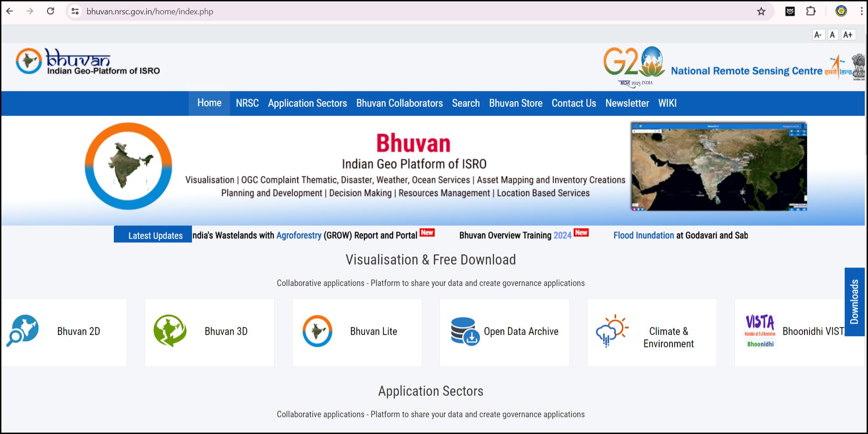The width and height of the screenshot is (868, 434).
Task: Click the G20 India logo
Action: coord(634,66)
